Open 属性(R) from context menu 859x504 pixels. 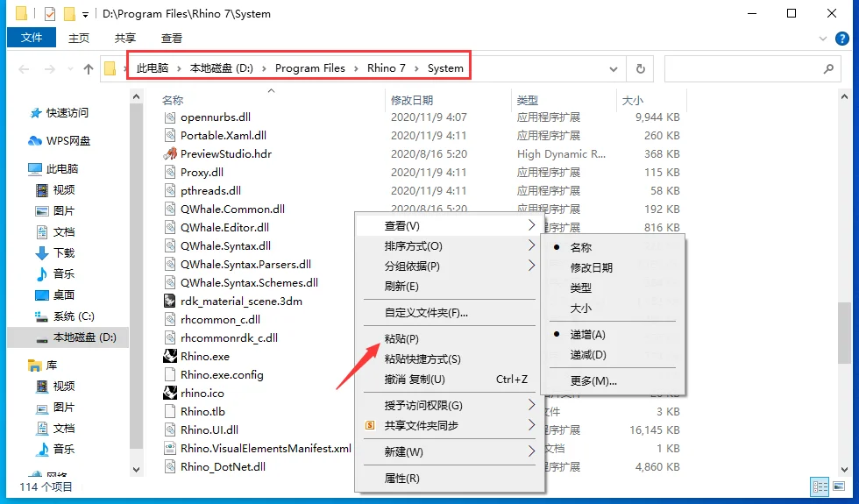401,478
